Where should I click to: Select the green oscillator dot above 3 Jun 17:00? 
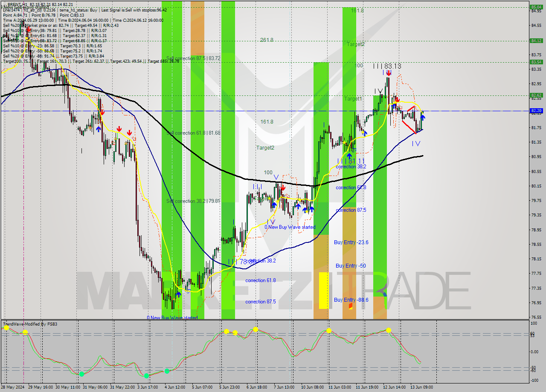pyautogui.click(x=146, y=375)
